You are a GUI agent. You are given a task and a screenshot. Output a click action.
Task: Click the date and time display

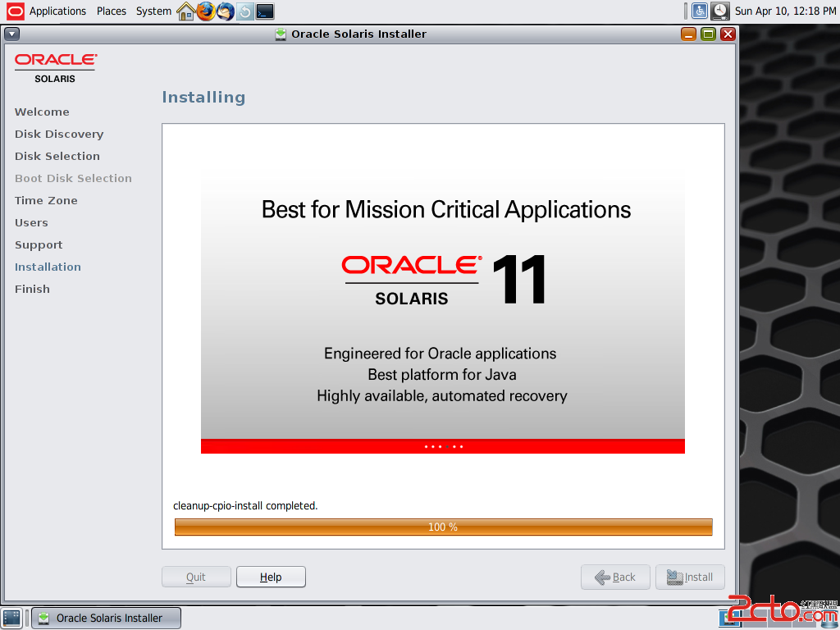coord(785,11)
